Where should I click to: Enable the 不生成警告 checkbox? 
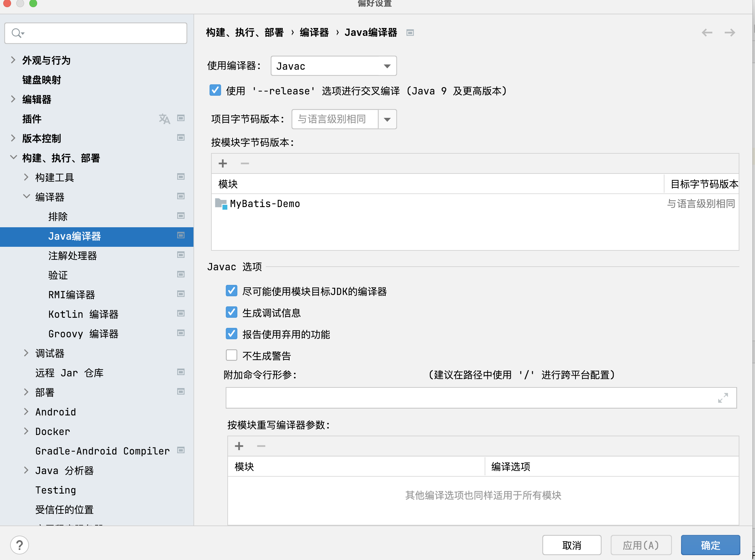click(x=232, y=355)
